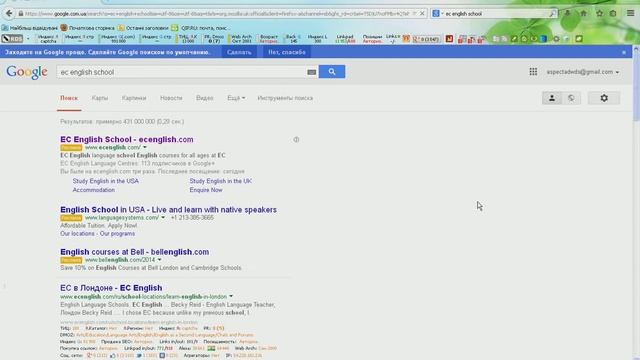The width and height of the screenshot is (640, 360).
Task: Click the 'Web Arch' item in RDS bar
Action: pyautogui.click(x=242, y=39)
